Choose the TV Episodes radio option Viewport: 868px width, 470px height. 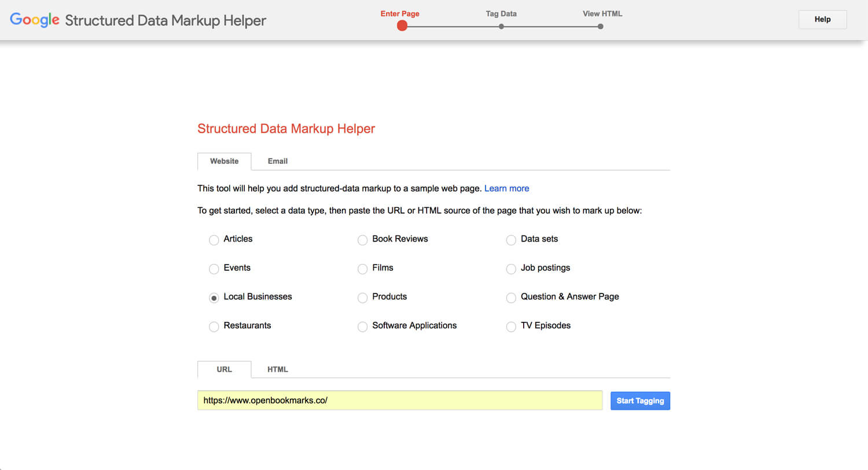pyautogui.click(x=511, y=326)
